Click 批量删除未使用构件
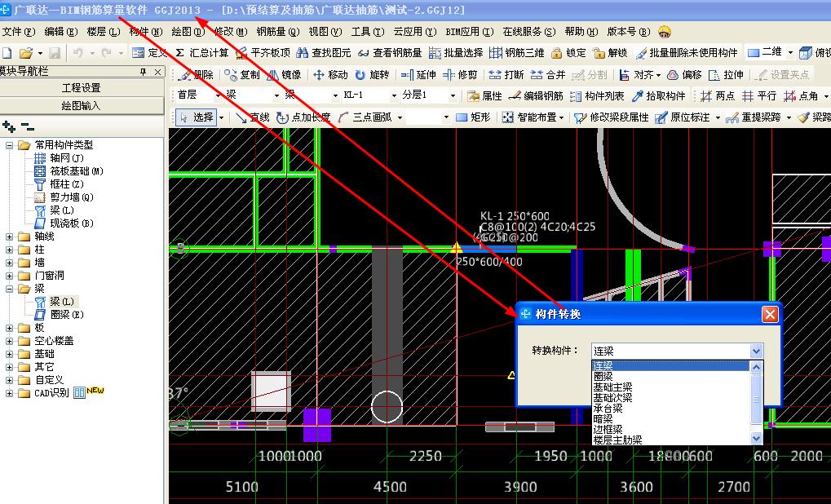 point(687,52)
